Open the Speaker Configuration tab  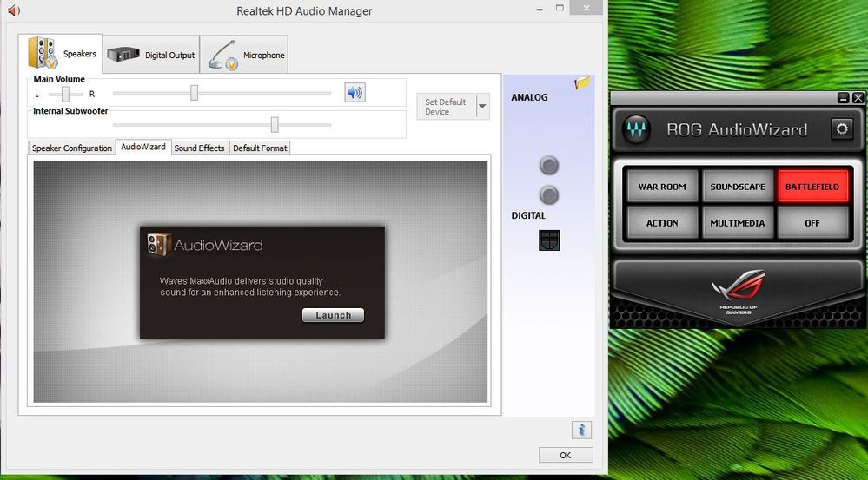point(72,148)
